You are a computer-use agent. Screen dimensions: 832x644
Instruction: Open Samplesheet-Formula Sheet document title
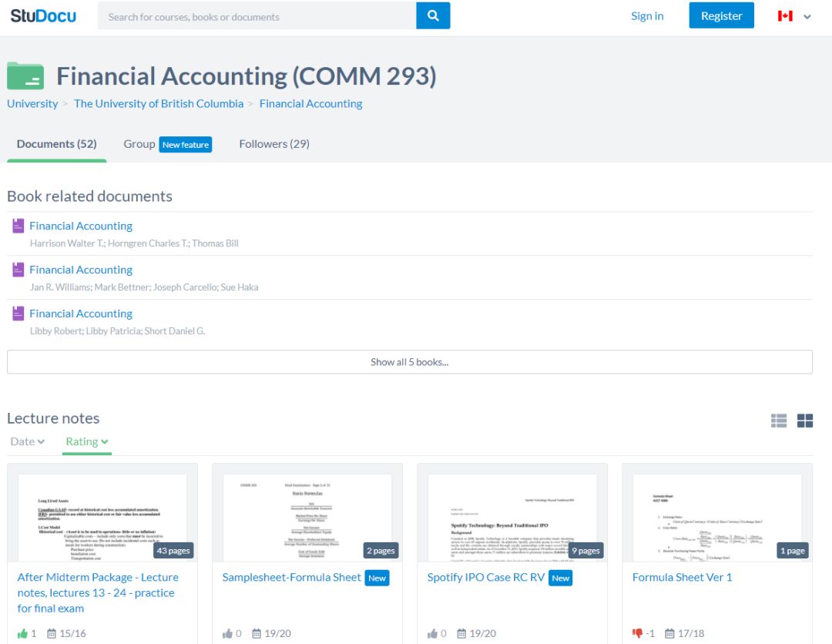click(x=291, y=577)
